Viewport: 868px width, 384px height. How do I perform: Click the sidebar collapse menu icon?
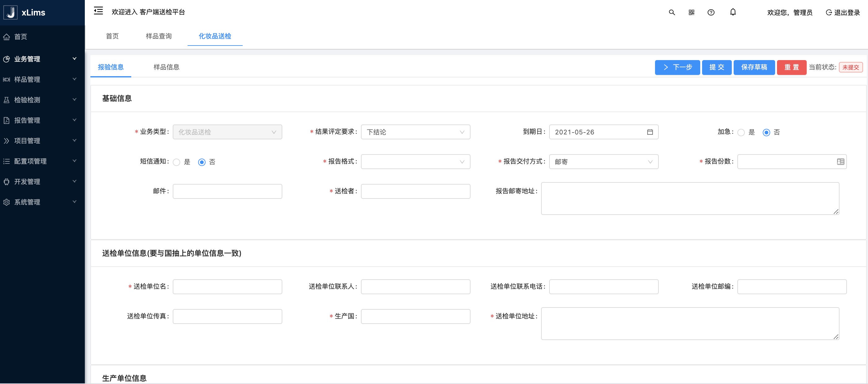98,11
